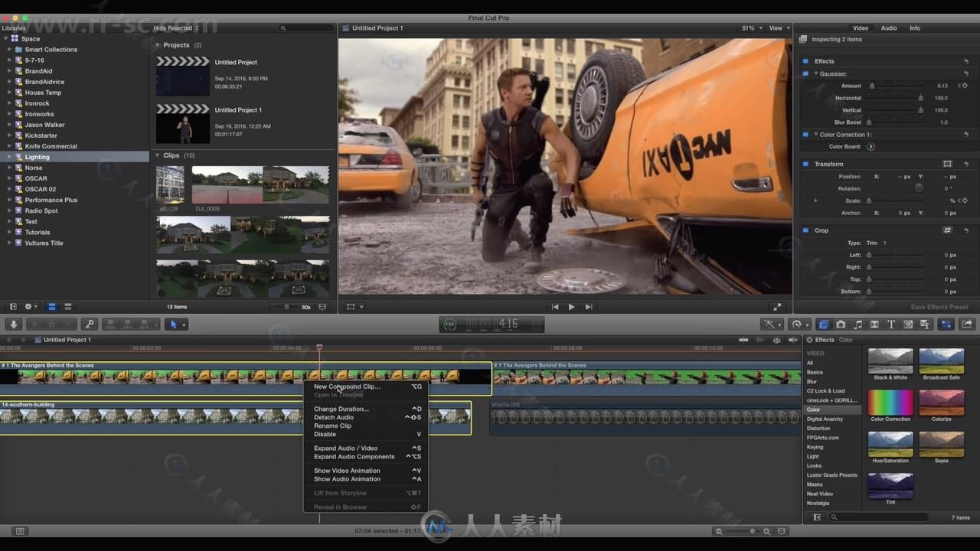The height and width of the screenshot is (551, 980).
Task: Open browser action gear menu
Action: [31, 307]
